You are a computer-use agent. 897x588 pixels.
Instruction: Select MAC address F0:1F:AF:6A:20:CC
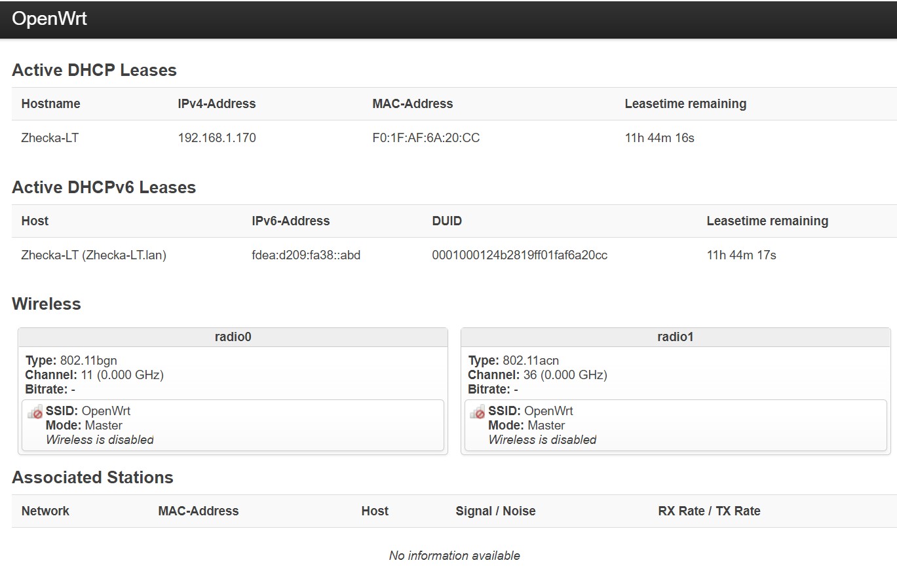(426, 138)
